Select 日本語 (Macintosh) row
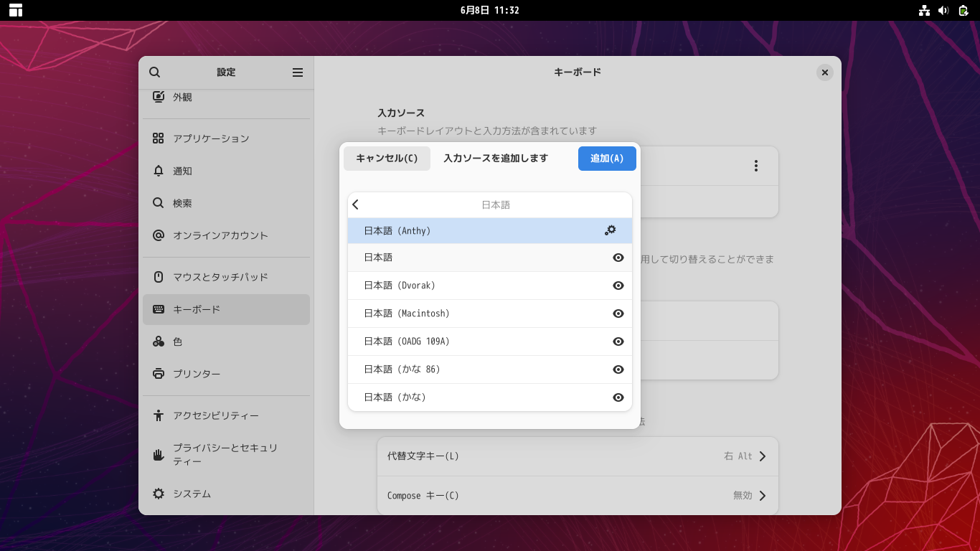This screenshot has width=980, height=551. click(x=490, y=314)
